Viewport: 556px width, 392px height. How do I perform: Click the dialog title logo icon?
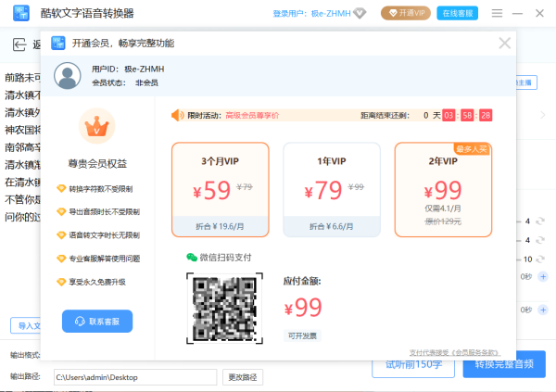point(58,44)
